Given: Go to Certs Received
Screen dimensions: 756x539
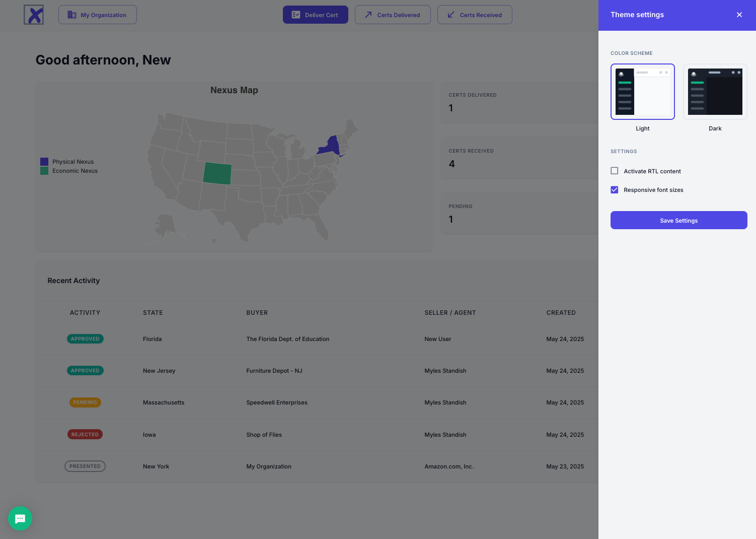Looking at the screenshot, I should click(x=475, y=15).
